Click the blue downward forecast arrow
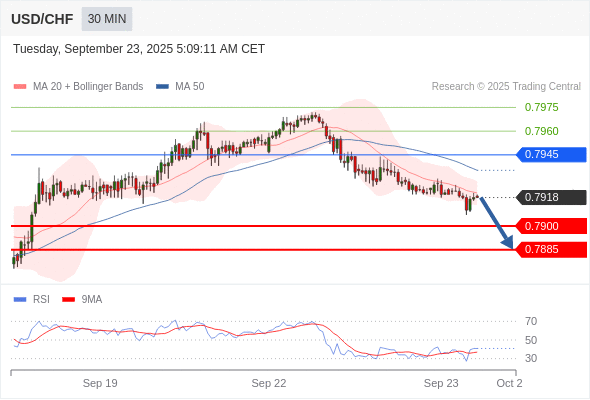Viewport: 590px width, 400px height. point(496,223)
